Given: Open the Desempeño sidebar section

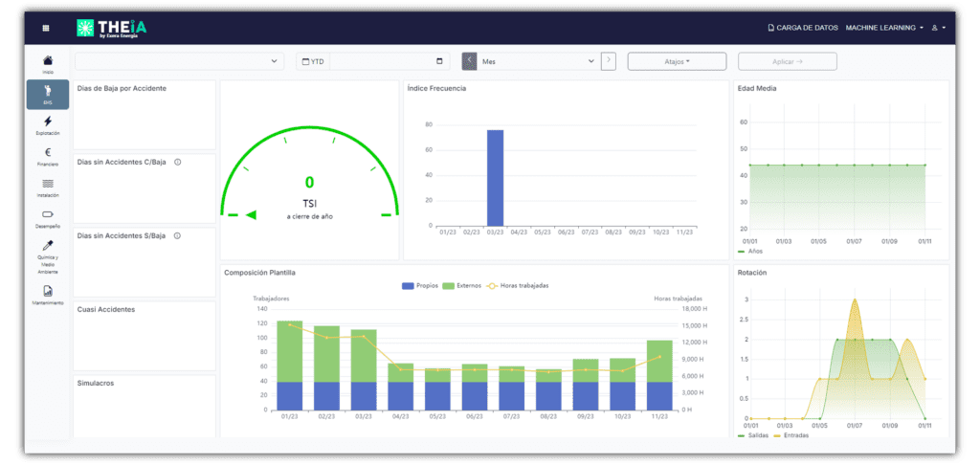Looking at the screenshot, I should (48, 217).
